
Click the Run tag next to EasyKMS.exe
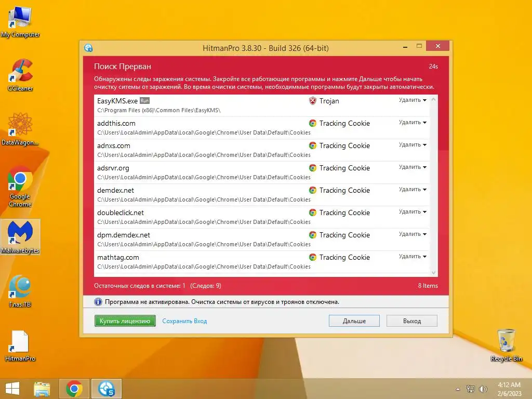[145, 101]
